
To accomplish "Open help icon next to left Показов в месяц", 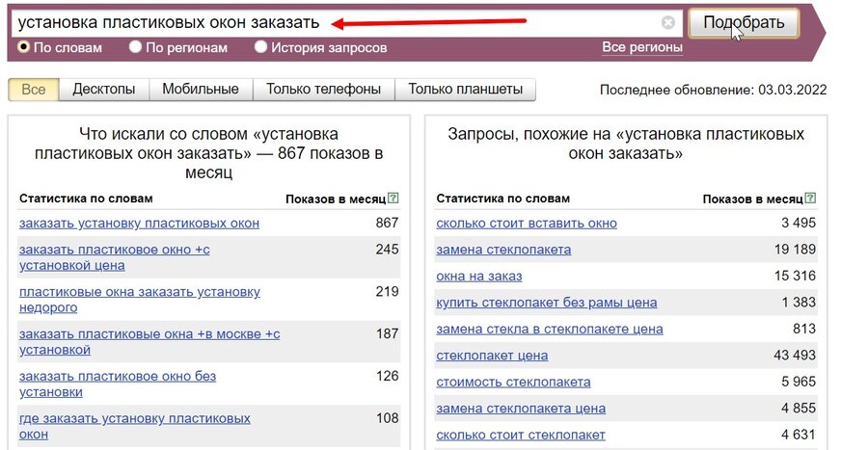I will click(x=393, y=198).
